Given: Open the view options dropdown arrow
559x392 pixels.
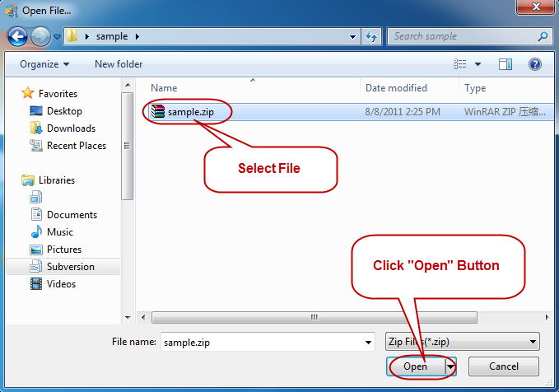Looking at the screenshot, I should click(477, 64).
